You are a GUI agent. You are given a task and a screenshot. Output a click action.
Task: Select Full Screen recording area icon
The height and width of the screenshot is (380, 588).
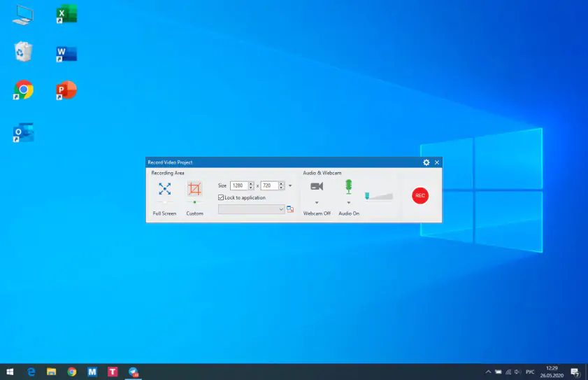click(164, 189)
